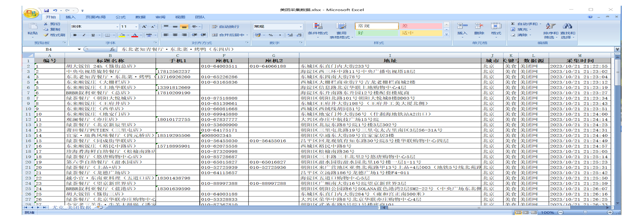Expand the cell styles gallery

point(446,35)
